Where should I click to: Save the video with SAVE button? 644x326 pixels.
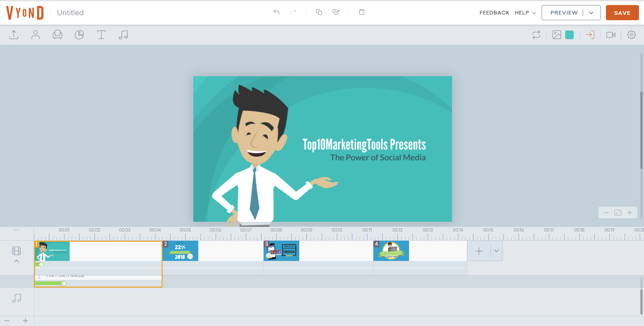tap(622, 13)
